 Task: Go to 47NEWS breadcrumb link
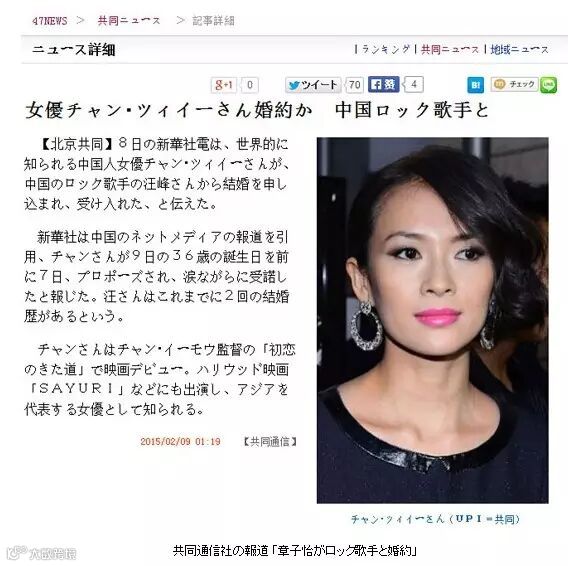point(50,21)
